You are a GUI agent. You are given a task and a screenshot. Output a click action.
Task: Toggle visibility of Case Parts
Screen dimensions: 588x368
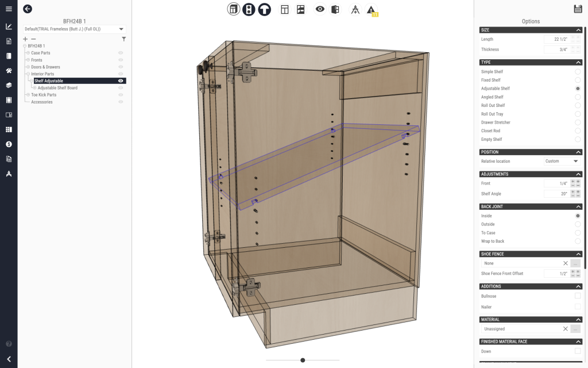pos(121,53)
